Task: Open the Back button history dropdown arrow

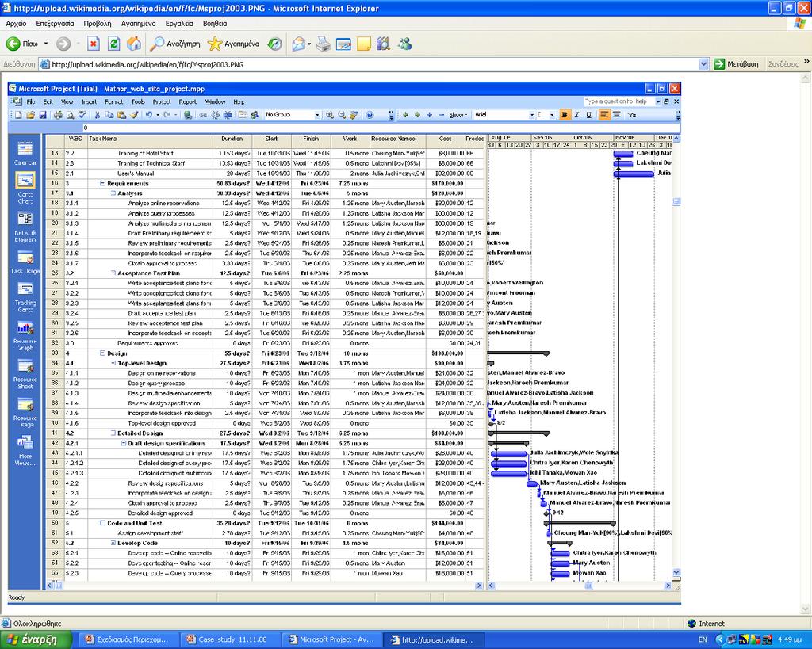Action: (46, 44)
